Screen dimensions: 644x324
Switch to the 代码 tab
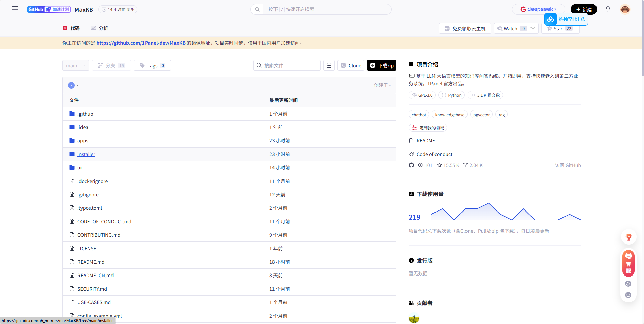tap(71, 28)
